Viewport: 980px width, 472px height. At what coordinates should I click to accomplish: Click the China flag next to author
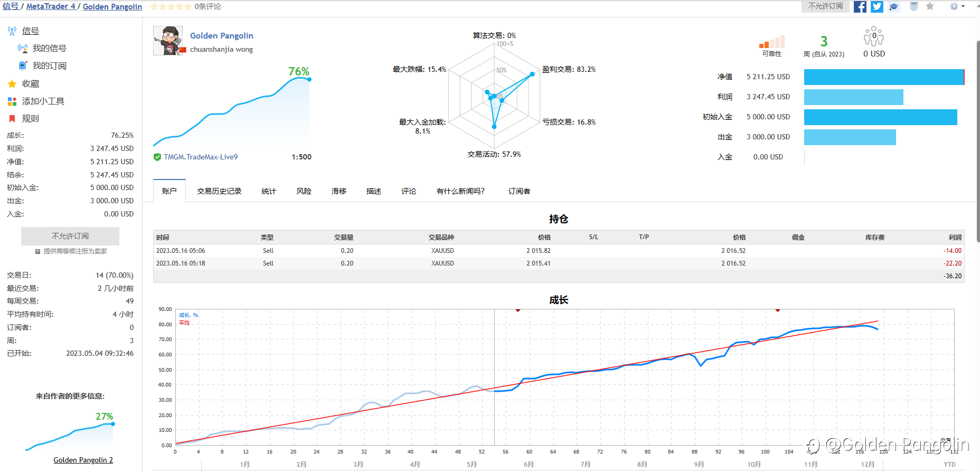[183, 50]
